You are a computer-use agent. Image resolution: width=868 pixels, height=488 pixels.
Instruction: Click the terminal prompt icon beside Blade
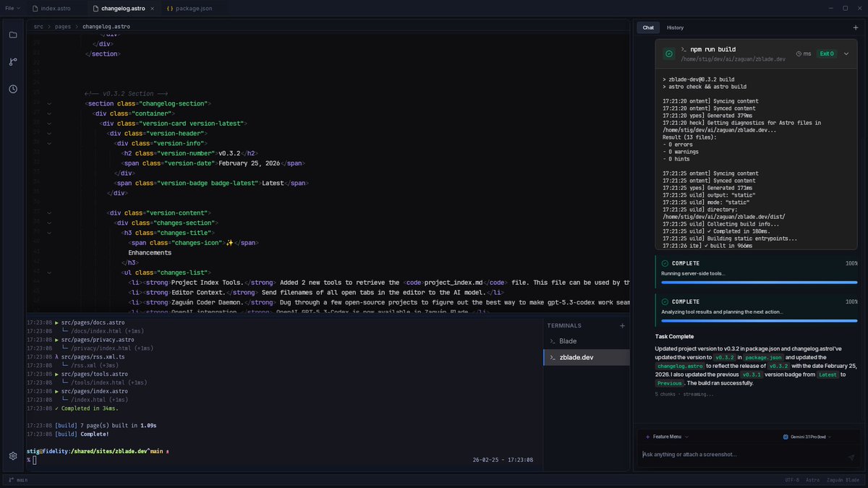click(553, 341)
